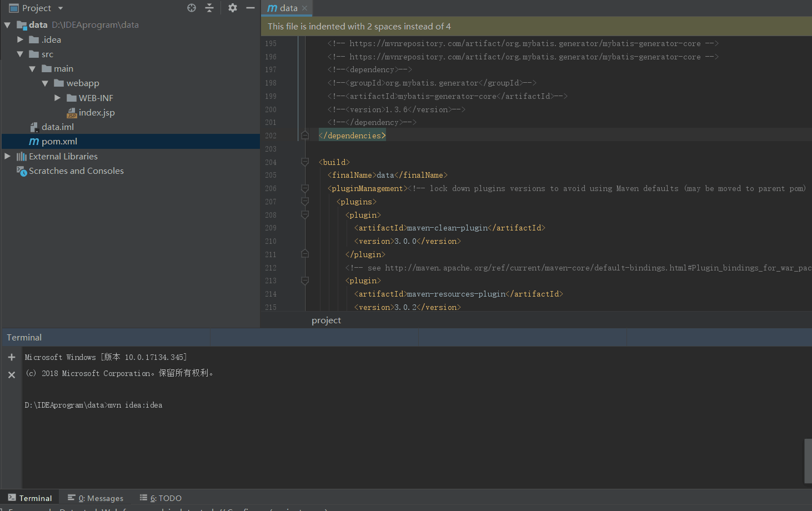The height and width of the screenshot is (511, 812).
Task: Toggle fold marker at plugin line 213
Action: click(x=305, y=281)
